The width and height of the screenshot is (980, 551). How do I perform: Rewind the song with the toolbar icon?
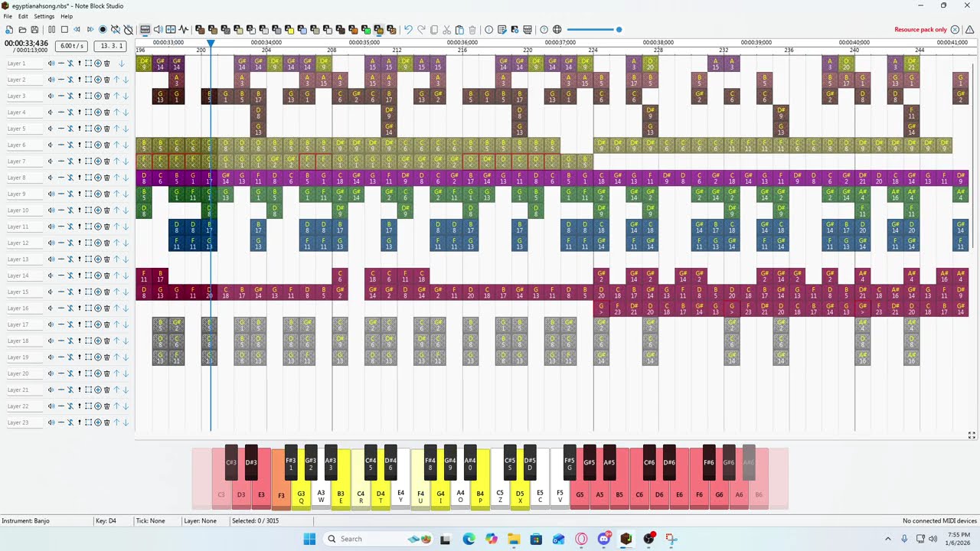pos(77,30)
